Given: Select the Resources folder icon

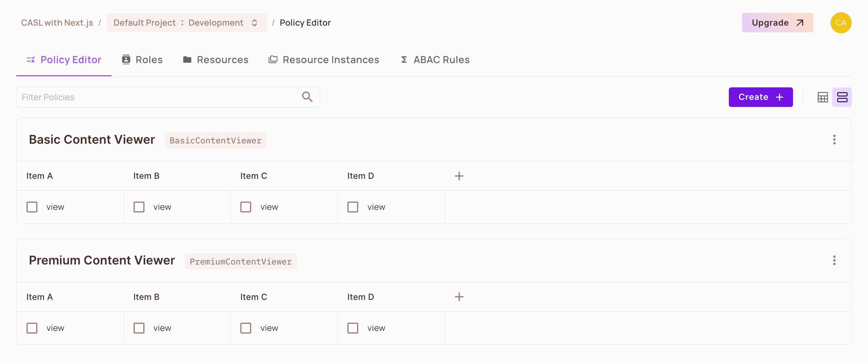Looking at the screenshot, I should (x=188, y=59).
